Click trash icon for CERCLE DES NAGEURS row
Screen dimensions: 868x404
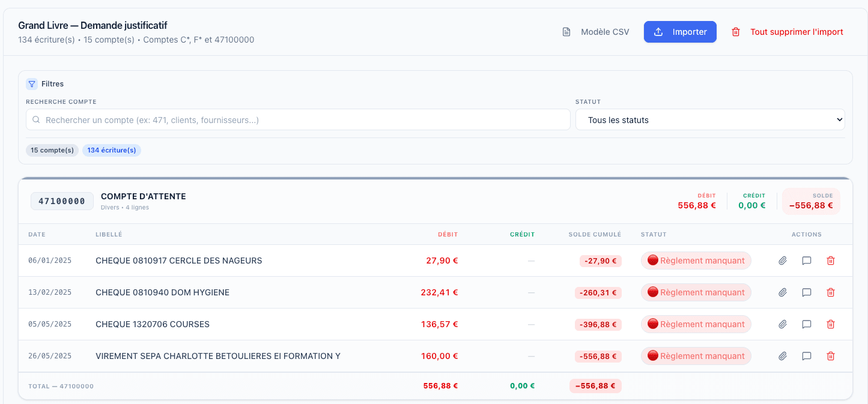click(x=831, y=261)
